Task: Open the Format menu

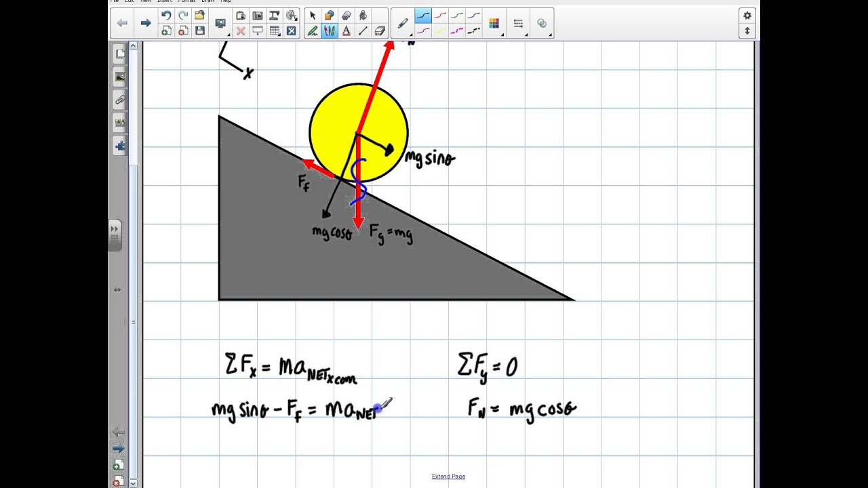Action: [x=186, y=1]
